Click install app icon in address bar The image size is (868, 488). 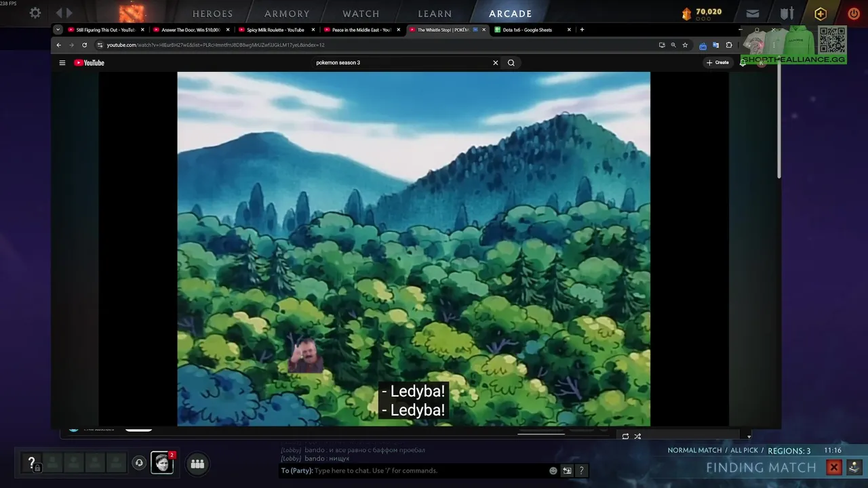661,45
